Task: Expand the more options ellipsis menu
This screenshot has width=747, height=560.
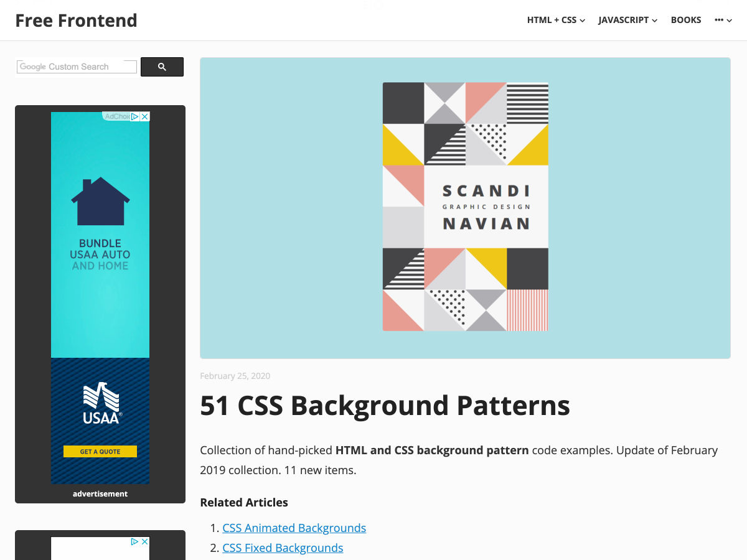Action: pos(723,20)
